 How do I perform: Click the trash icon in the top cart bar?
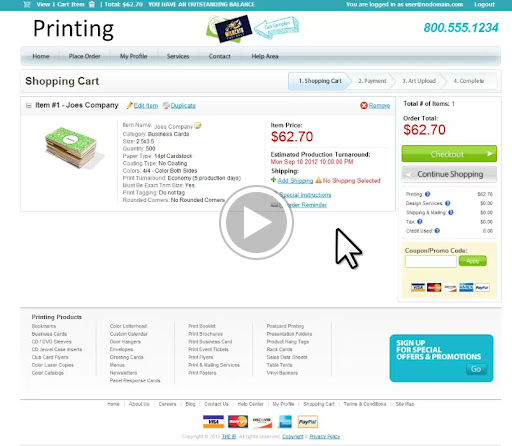(x=92, y=4)
